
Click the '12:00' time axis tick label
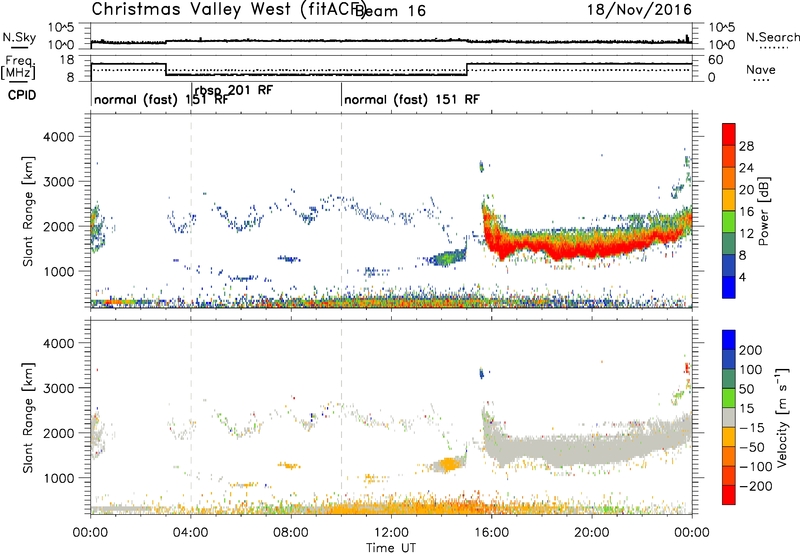[391, 533]
